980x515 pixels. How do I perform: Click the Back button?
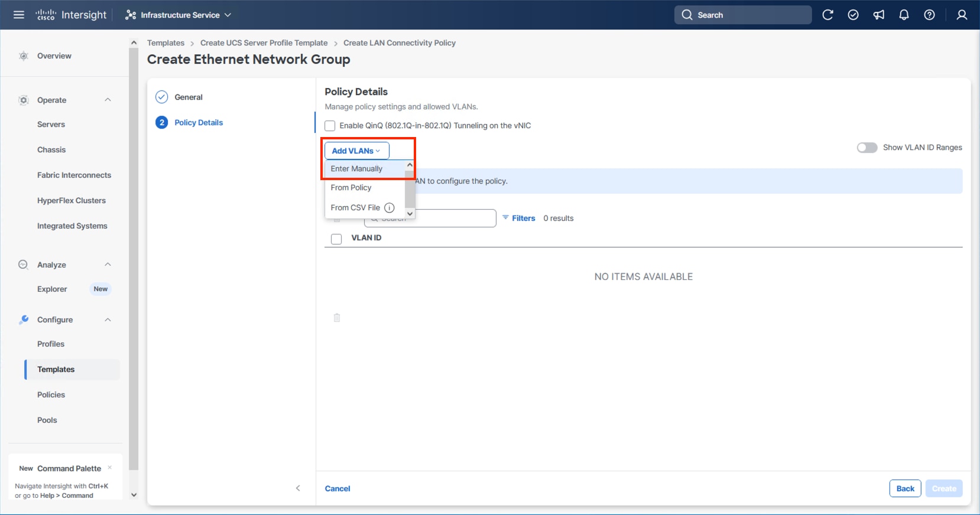[x=905, y=488]
